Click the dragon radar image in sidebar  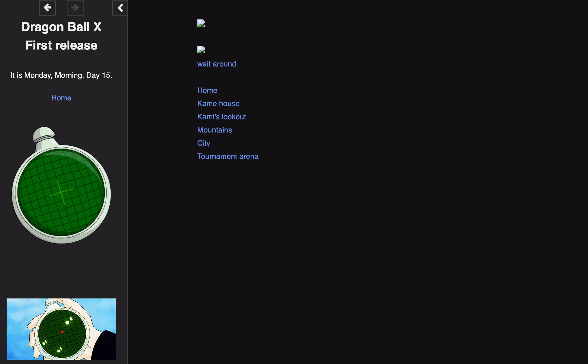pyautogui.click(x=61, y=185)
